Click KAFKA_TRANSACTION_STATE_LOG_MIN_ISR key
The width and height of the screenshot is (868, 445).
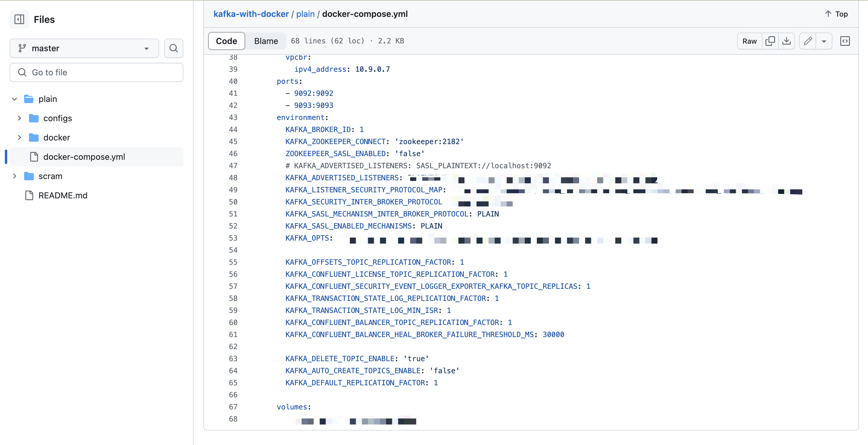362,310
